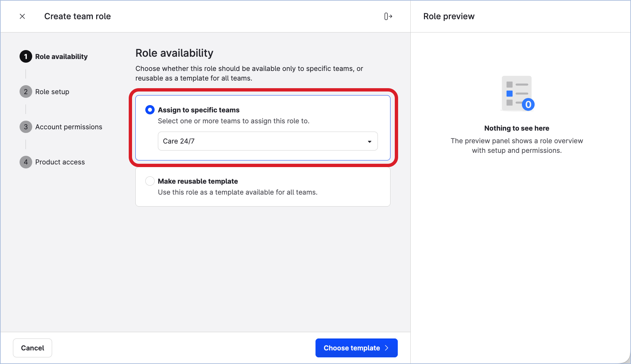Open the Care 24/7 team dropdown

pos(262,141)
